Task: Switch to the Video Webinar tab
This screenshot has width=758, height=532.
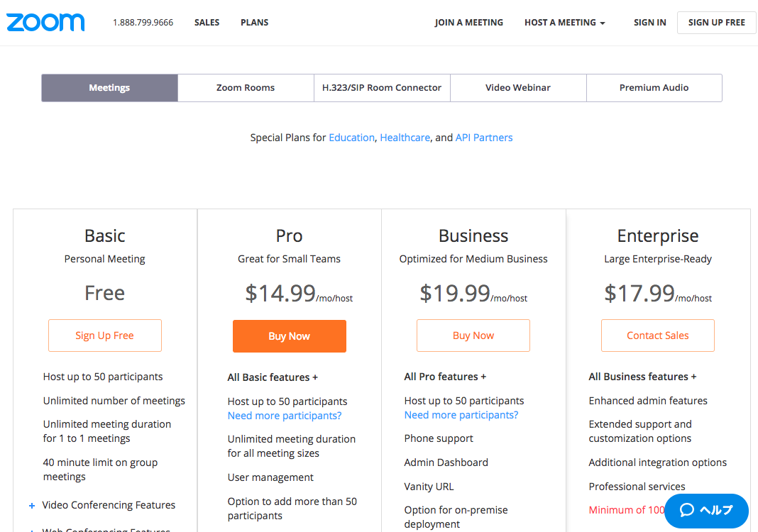Action: click(518, 87)
